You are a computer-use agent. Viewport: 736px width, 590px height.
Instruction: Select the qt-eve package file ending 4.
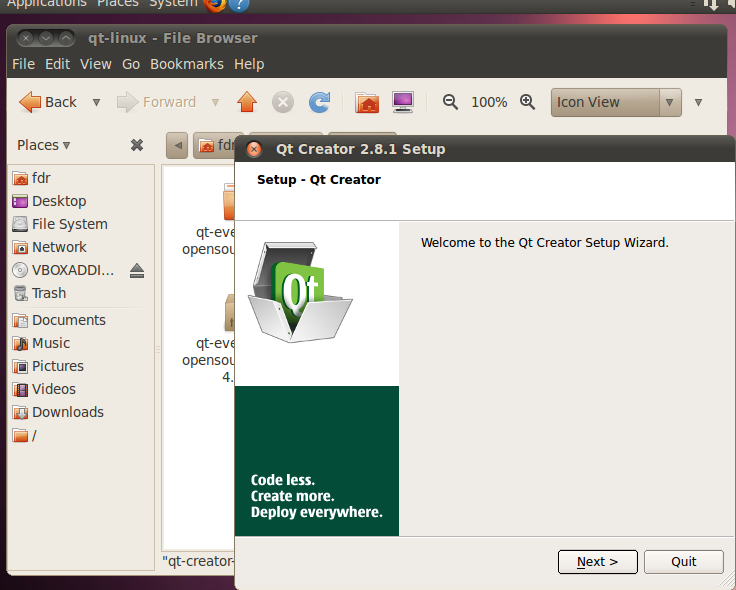tap(208, 339)
